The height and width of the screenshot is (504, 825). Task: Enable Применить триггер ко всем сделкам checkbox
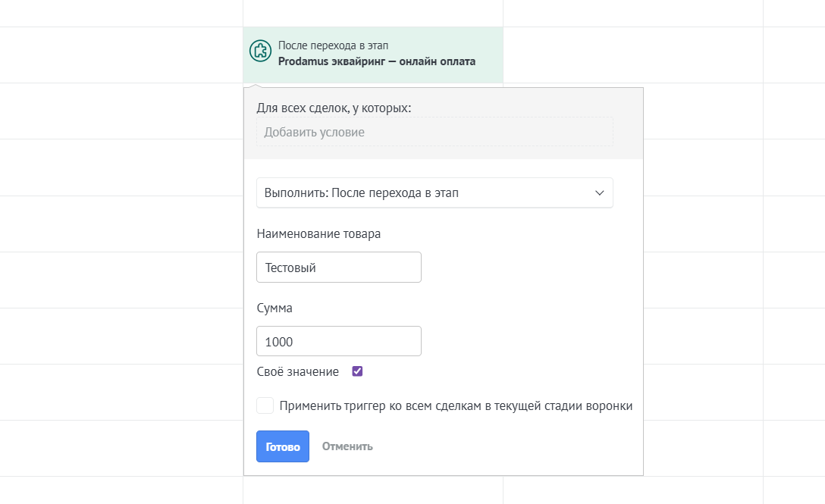[x=265, y=405]
